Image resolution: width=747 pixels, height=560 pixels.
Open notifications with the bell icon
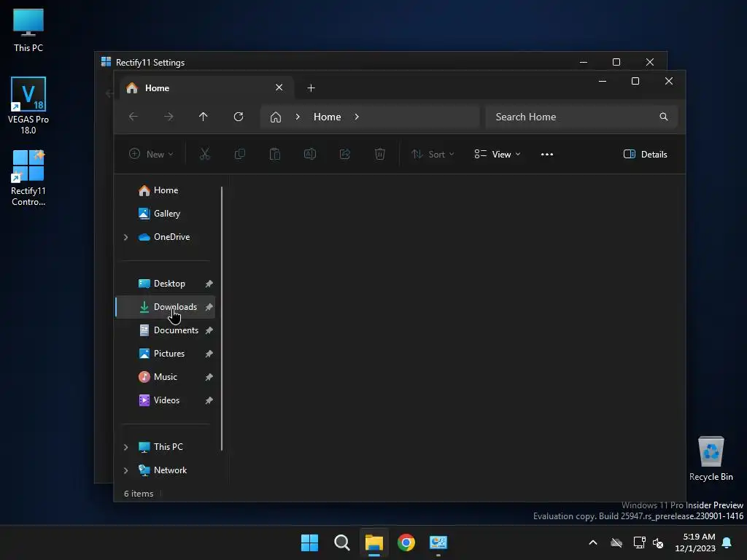(727, 542)
